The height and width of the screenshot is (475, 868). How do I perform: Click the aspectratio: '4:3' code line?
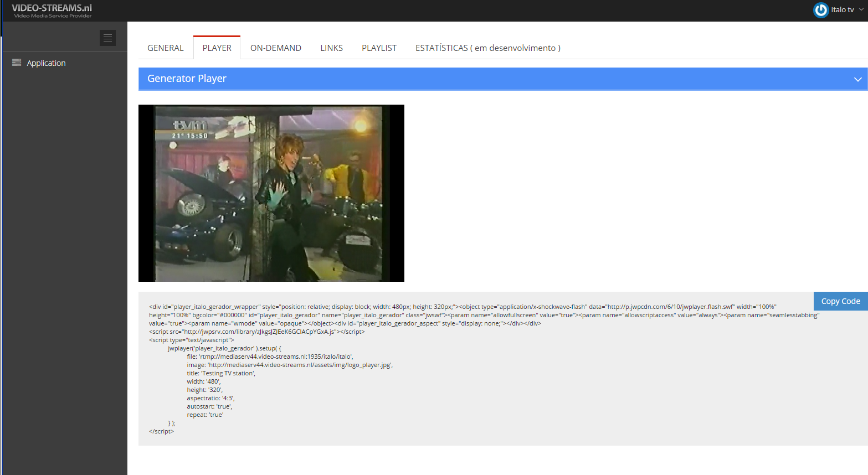coord(210,399)
